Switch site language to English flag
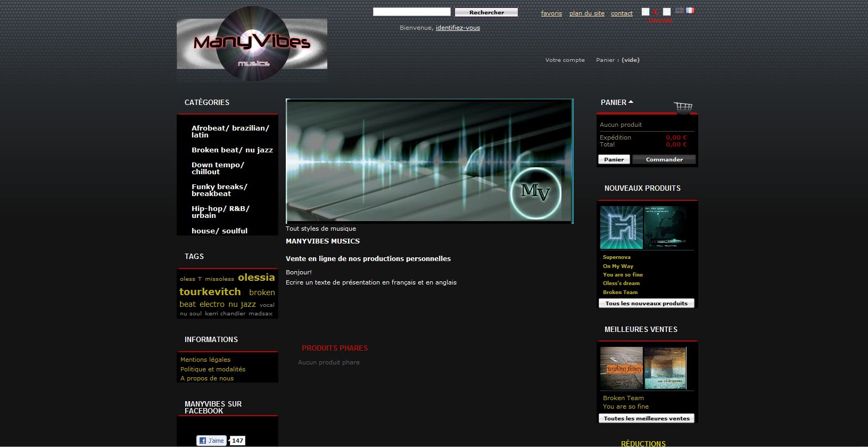 (680, 11)
